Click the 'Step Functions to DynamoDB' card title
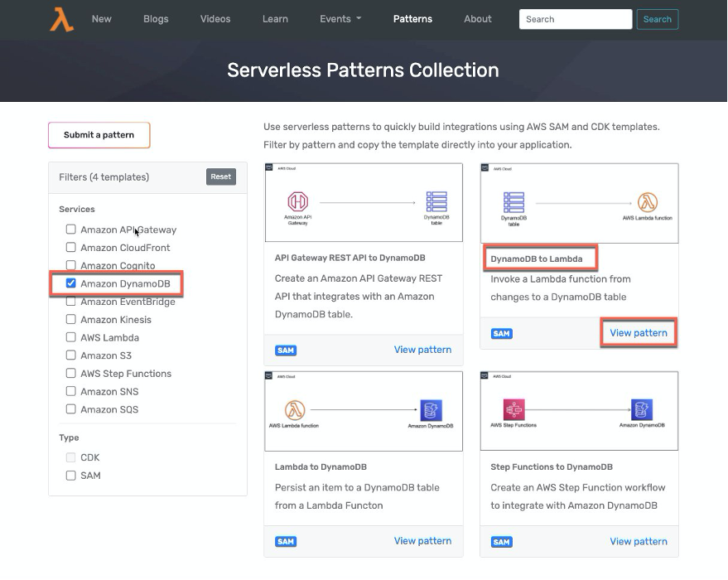The width and height of the screenshot is (728, 580). (552, 467)
